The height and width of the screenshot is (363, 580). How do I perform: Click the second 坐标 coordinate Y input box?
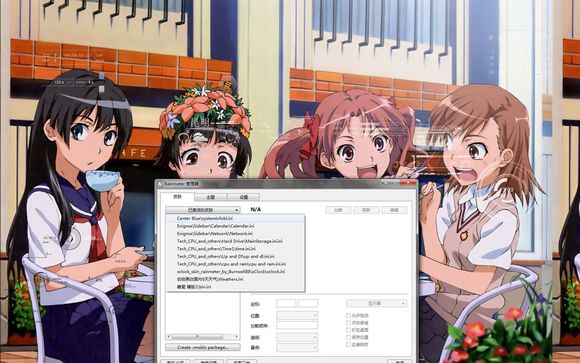coord(308,303)
